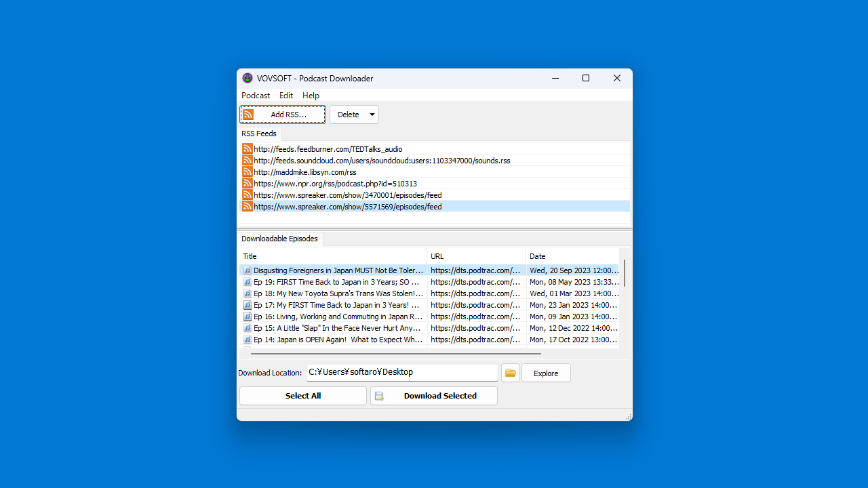Click date cell 'Mon, 08 May 2023'

[574, 282]
